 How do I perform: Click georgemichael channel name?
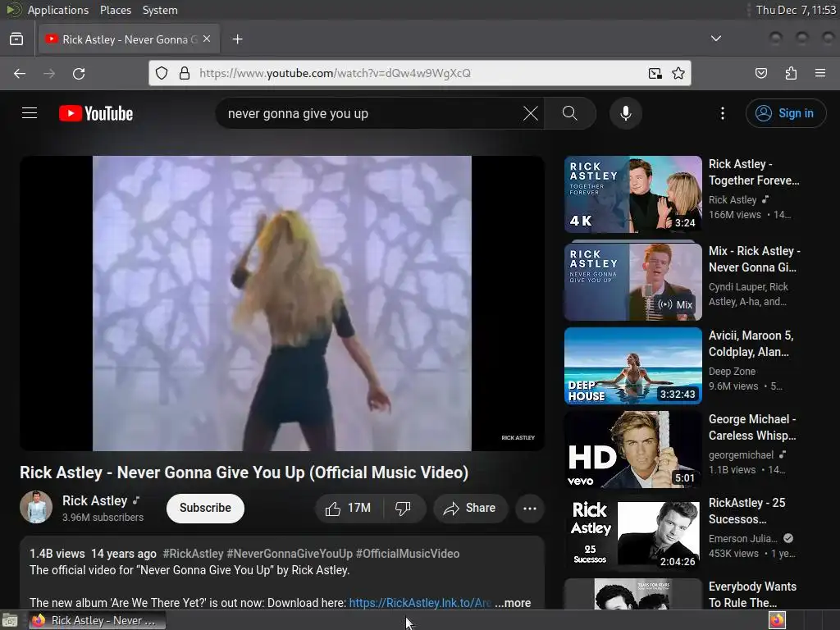click(741, 454)
